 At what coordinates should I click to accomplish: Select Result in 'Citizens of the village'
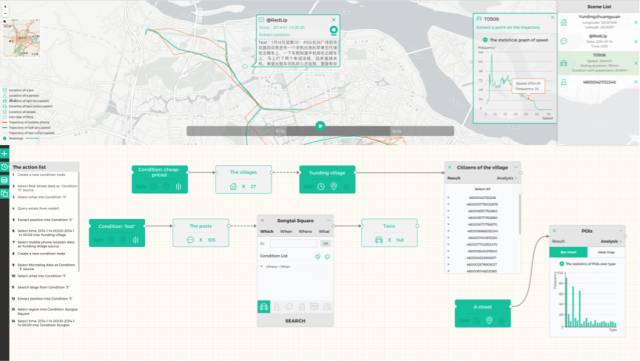coord(454,178)
